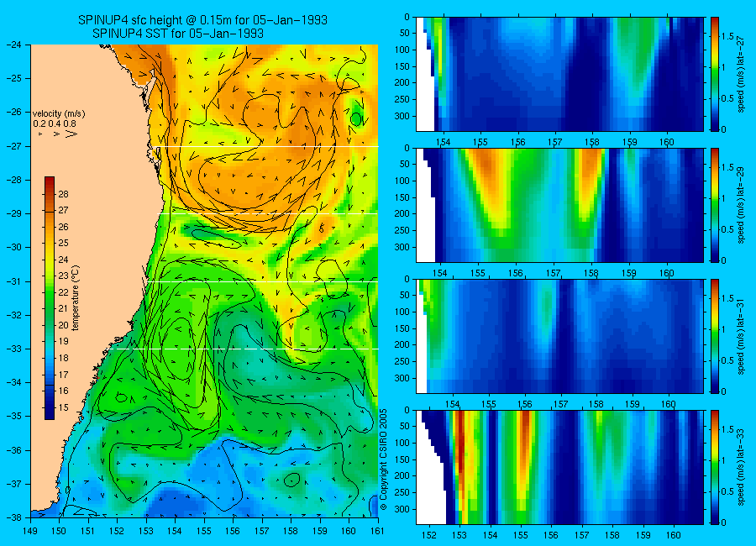Click the '152' longitude label under the lat=-33 panel
The height and width of the screenshot is (546, 756).
point(428,535)
